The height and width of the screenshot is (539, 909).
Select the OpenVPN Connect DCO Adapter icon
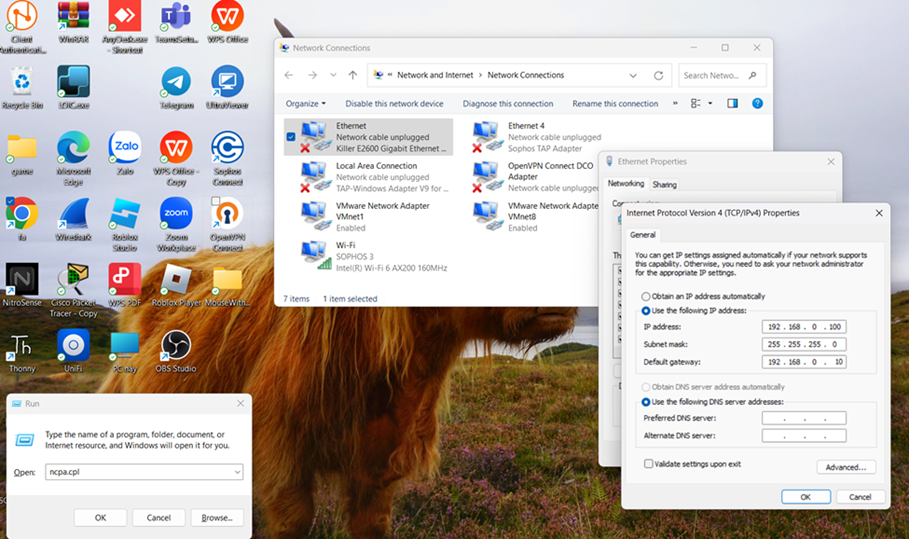[x=489, y=176]
